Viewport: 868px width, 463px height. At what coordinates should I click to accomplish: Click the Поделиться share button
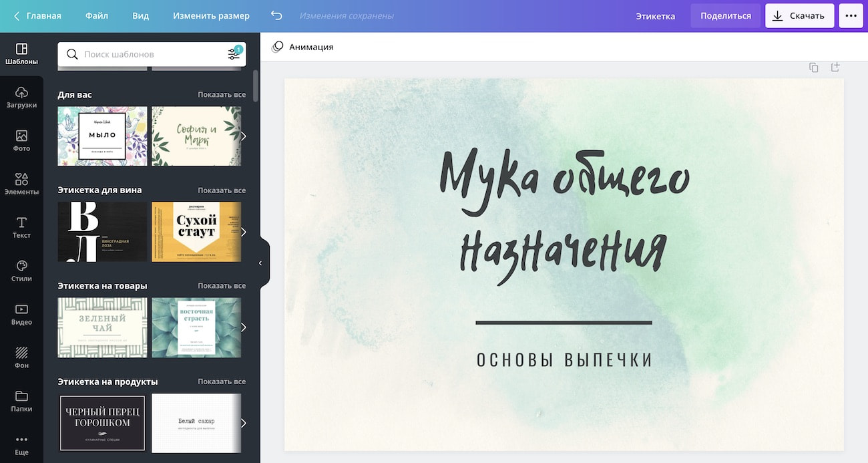coord(726,15)
